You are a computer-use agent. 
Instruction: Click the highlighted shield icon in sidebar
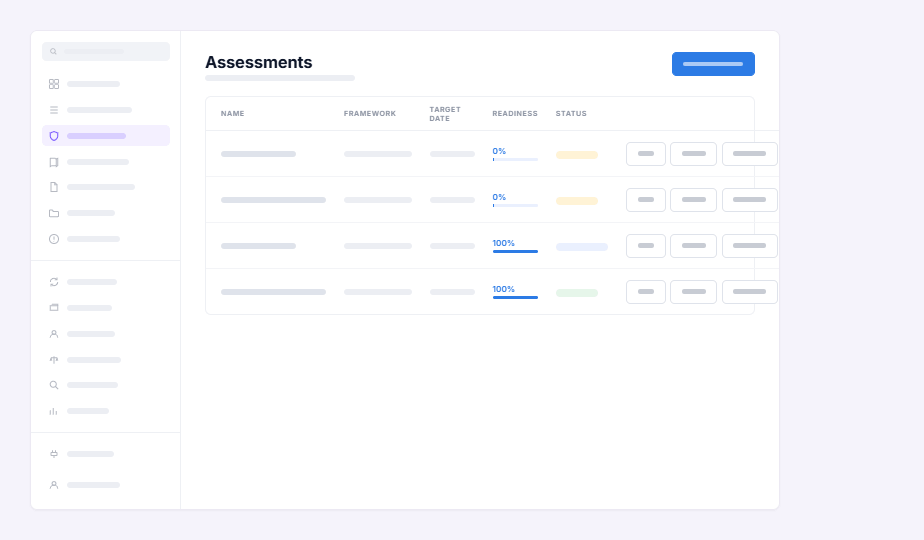click(54, 136)
